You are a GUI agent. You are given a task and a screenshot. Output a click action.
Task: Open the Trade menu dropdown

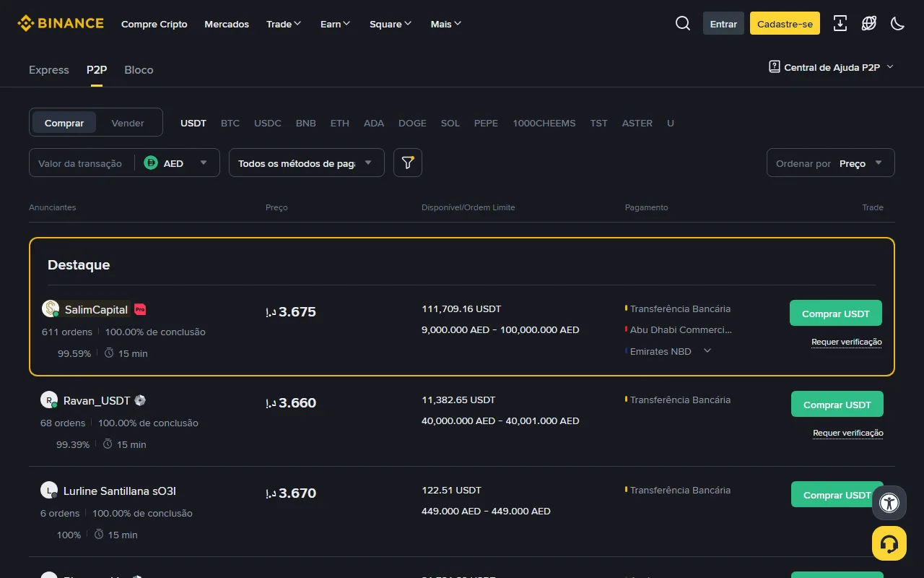284,24
